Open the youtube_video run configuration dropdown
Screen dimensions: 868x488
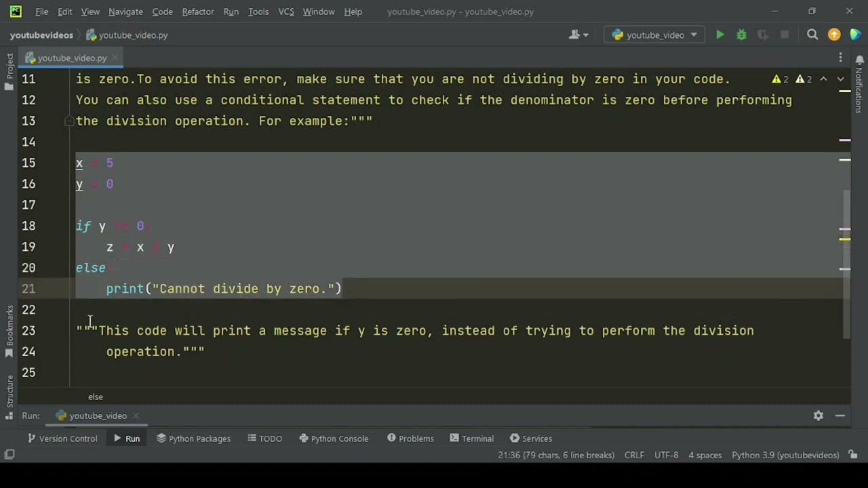655,35
